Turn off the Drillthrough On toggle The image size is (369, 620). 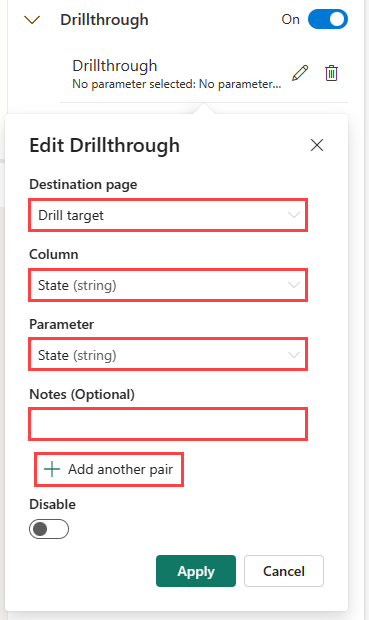pos(327,19)
